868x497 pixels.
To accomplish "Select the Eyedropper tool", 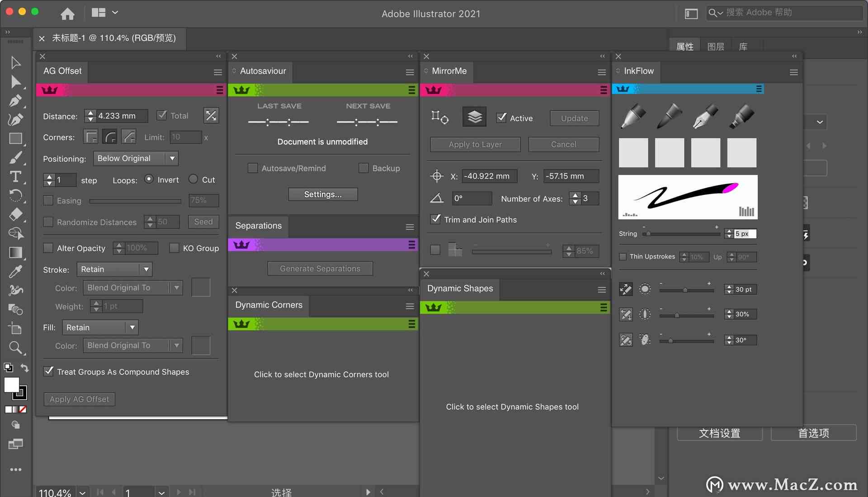I will tap(16, 271).
